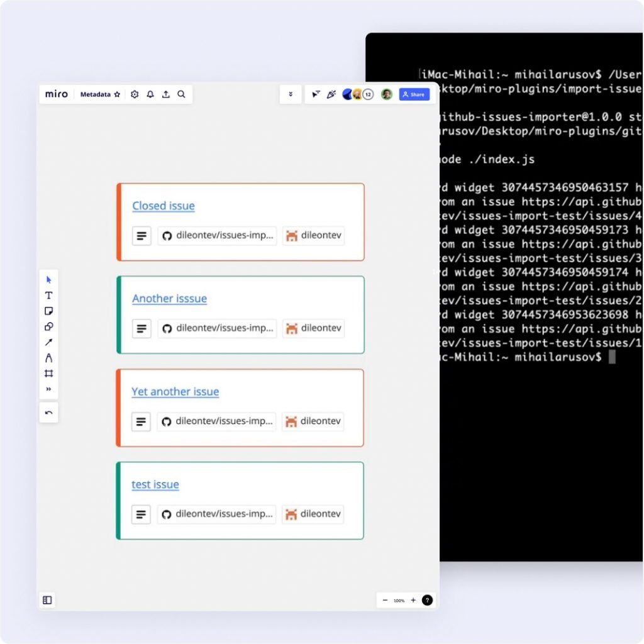644x644 pixels.
Task: Open the Another isssue link
Action: click(169, 299)
